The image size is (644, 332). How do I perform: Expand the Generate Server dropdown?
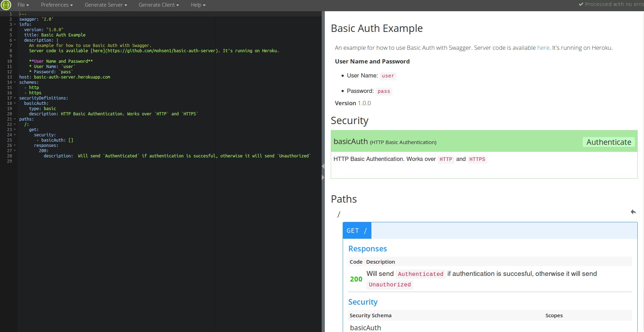[x=105, y=5]
